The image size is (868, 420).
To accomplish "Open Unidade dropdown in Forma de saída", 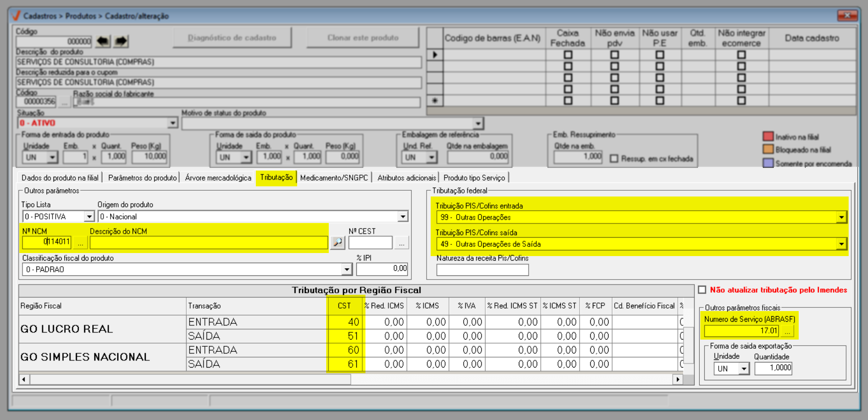I will pyautogui.click(x=246, y=157).
